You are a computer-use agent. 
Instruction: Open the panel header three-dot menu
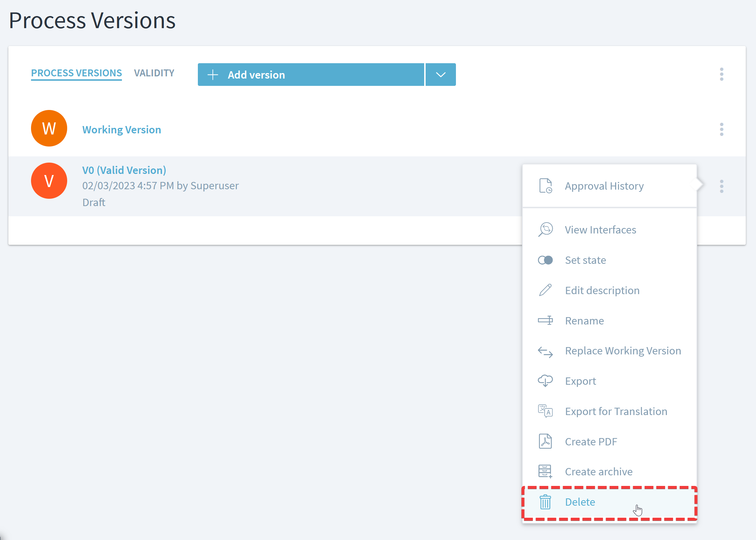point(721,74)
